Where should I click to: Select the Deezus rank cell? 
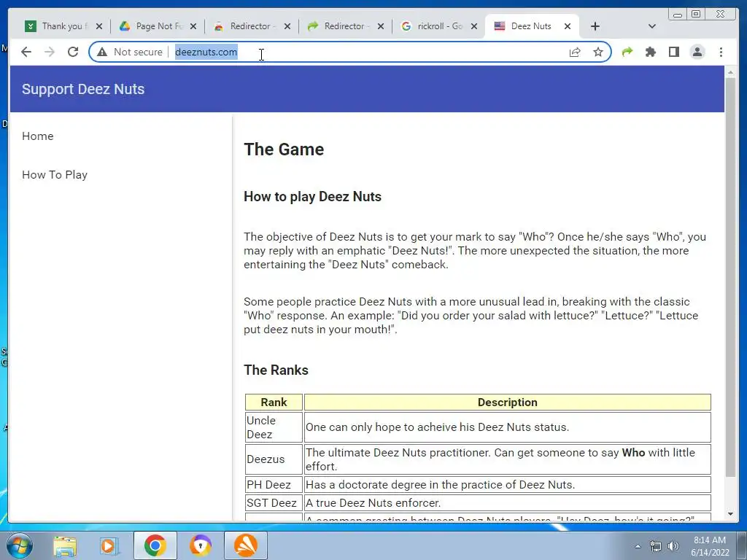274,459
